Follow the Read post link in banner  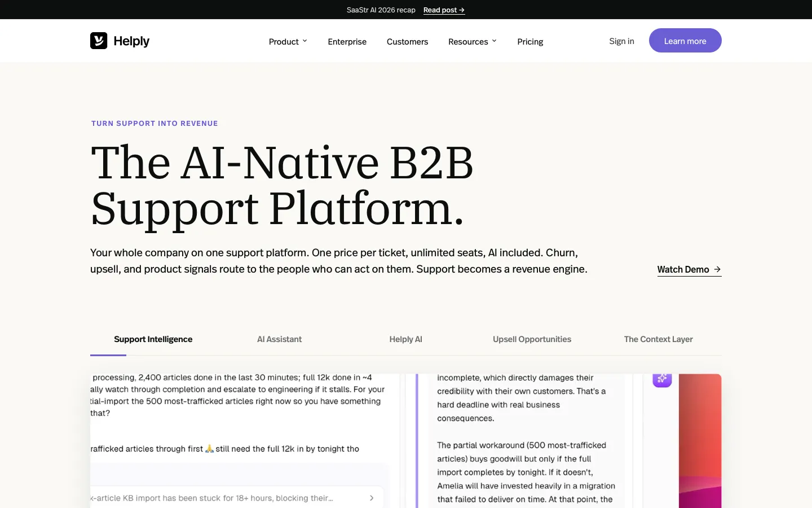(444, 10)
